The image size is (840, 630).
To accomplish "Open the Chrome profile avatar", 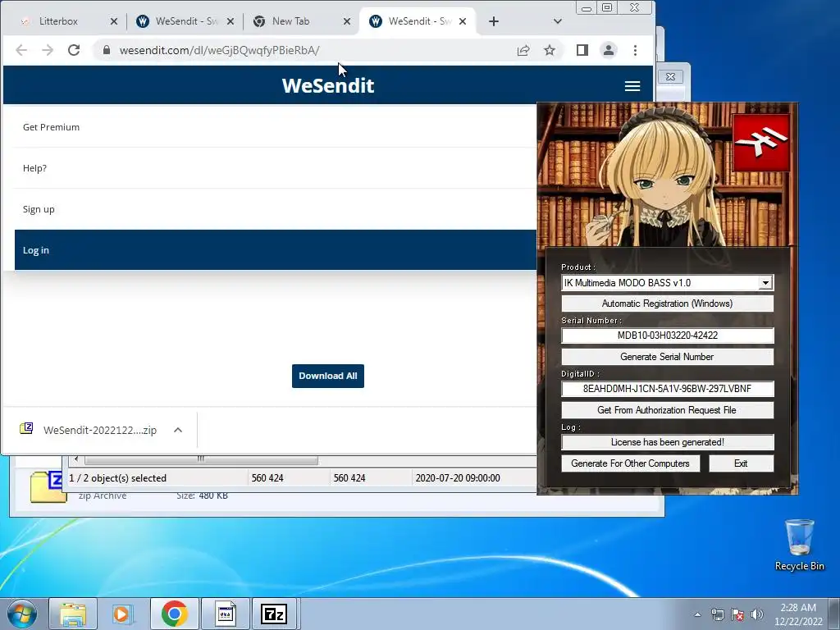I will [x=609, y=50].
